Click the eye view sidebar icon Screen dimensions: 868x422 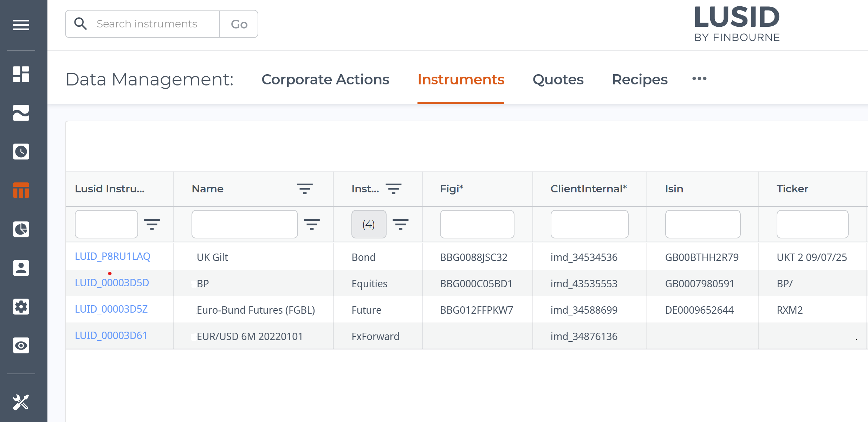tap(21, 345)
